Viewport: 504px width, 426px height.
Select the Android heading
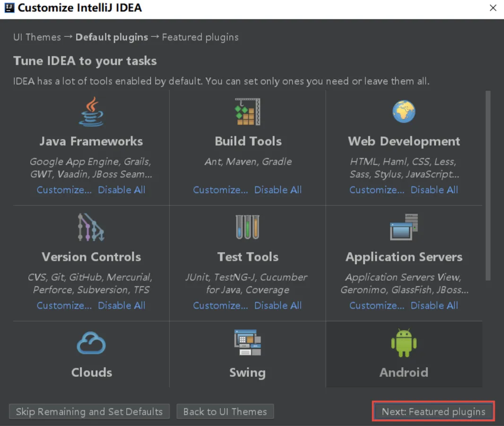tap(404, 372)
